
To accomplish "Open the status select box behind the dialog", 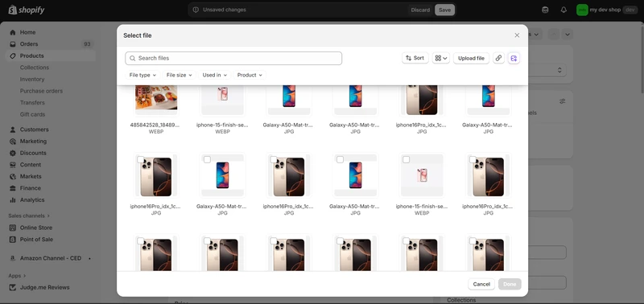I will coord(547,70).
